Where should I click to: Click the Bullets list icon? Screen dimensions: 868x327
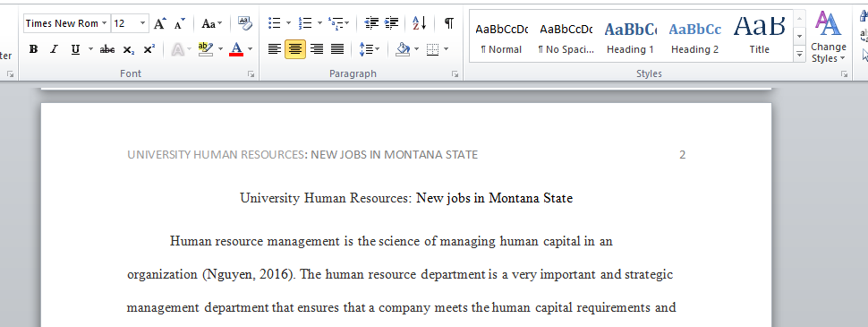pos(274,23)
